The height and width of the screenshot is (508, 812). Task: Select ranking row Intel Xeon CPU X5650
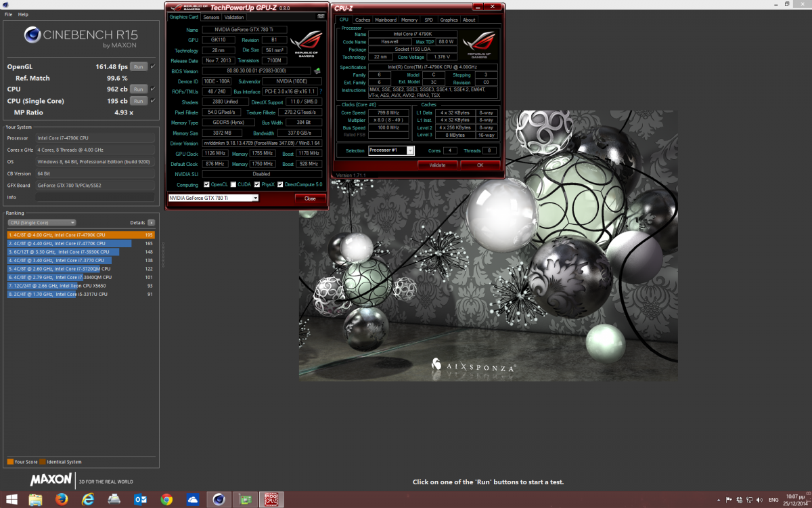[81, 286]
